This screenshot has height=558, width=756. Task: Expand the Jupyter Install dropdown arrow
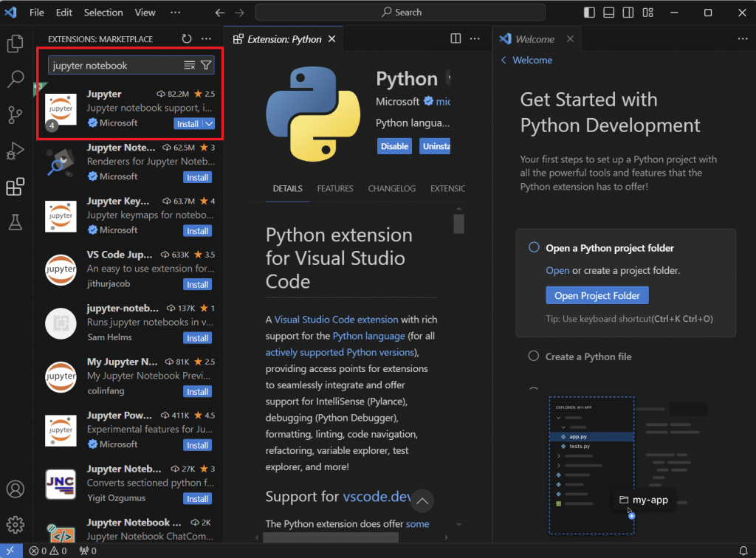tap(209, 124)
